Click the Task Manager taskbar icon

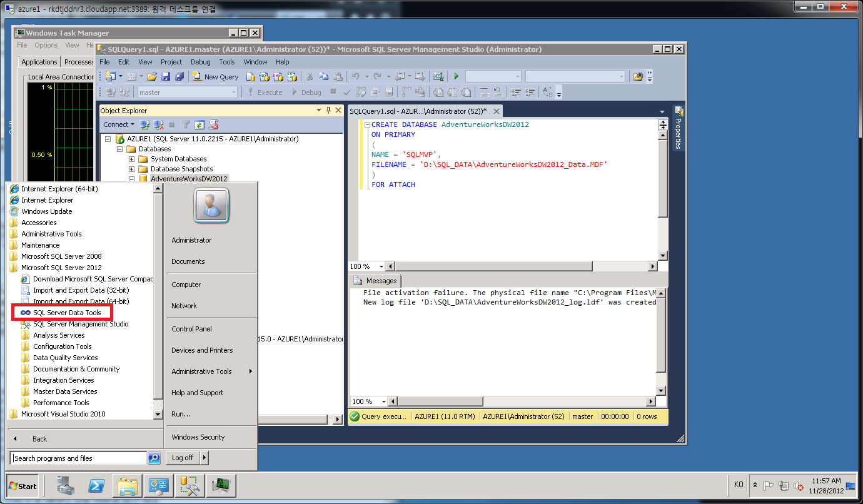(x=221, y=485)
